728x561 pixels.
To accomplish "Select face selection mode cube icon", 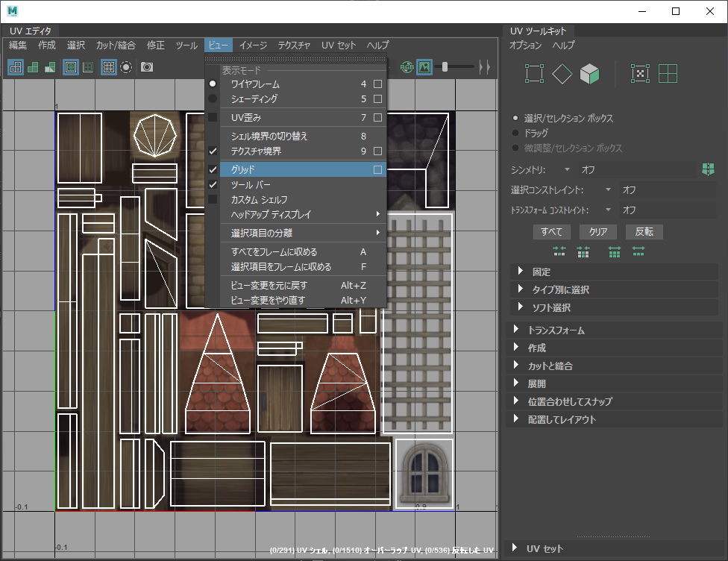I will point(590,73).
